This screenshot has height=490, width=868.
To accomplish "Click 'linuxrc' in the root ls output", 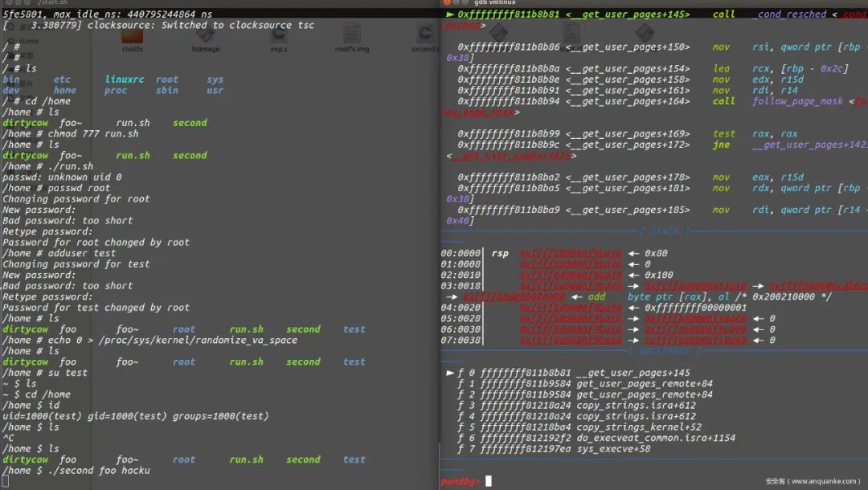I will tap(125, 80).
